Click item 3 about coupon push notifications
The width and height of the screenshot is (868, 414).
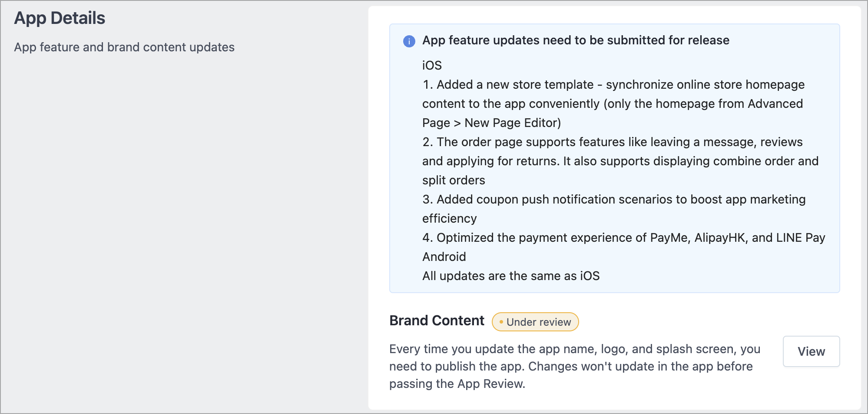[614, 209]
